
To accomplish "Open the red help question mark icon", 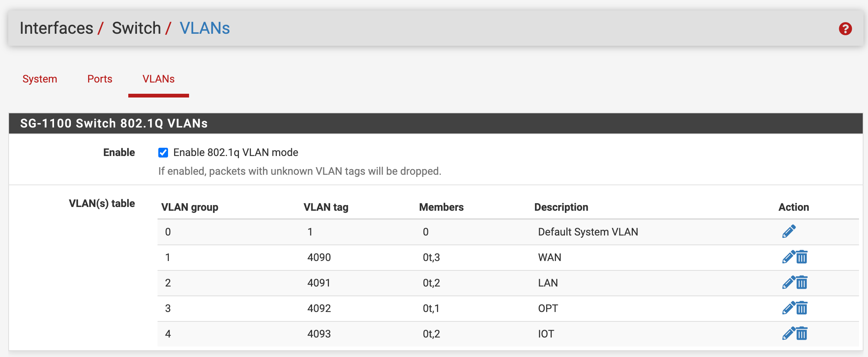I will coord(845,29).
